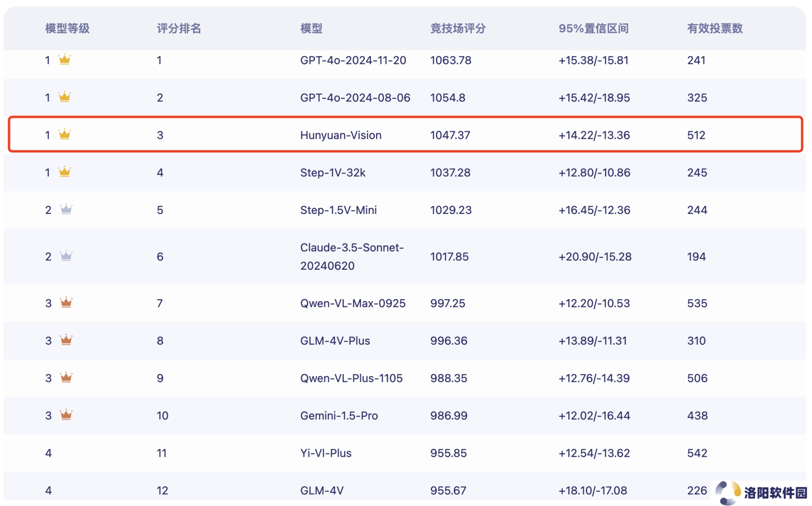Screen dimensions: 812x506
Task: Click the silver crown in the Claude-3.5-Sonnet row
Action: tap(66, 256)
